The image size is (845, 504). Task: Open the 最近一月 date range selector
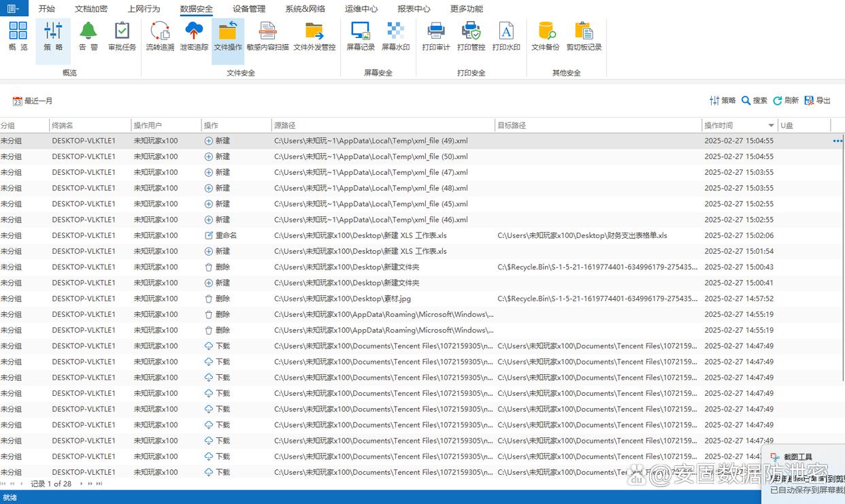[x=33, y=101]
